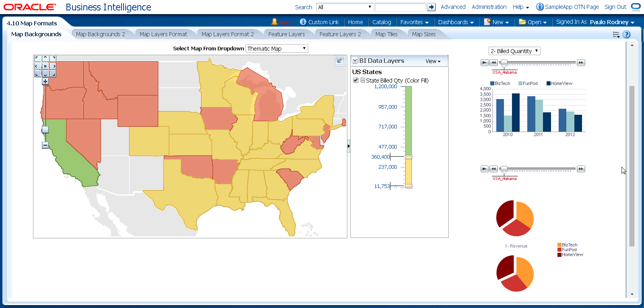
Task: Switch to Map Layers Format tab
Action: click(x=163, y=34)
